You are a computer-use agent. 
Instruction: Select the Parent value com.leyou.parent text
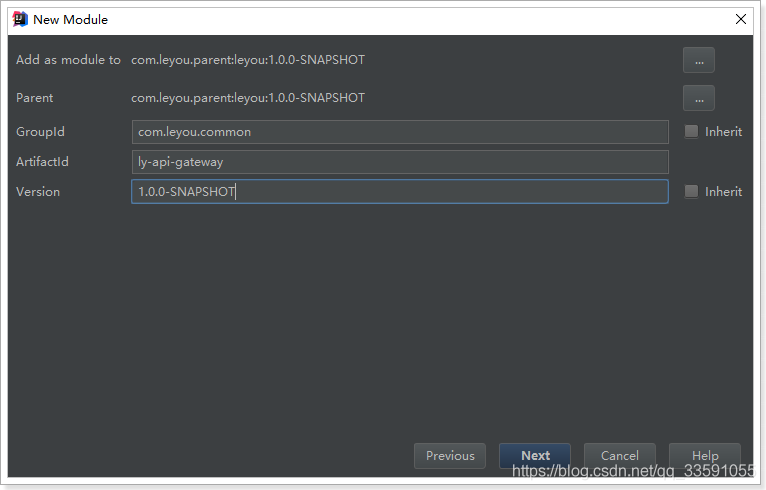pyautogui.click(x=248, y=98)
